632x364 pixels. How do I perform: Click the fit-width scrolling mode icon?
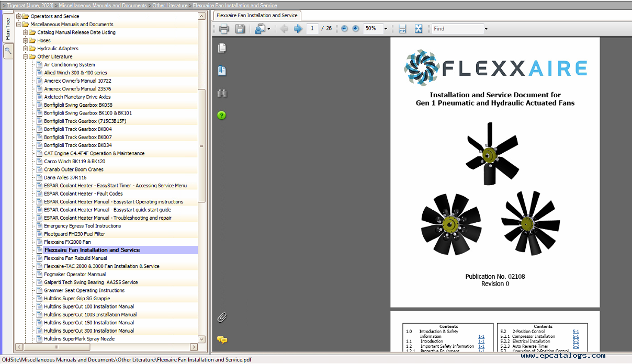(x=402, y=29)
